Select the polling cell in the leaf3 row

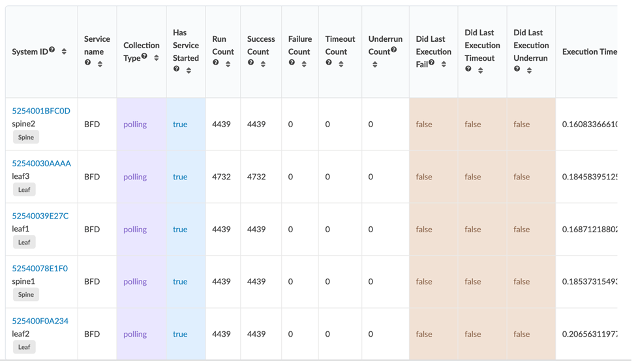pos(135,177)
